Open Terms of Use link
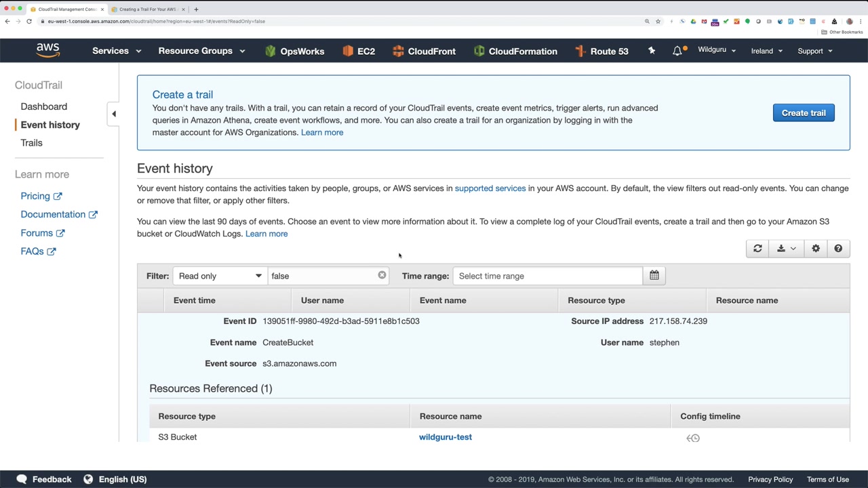Screen dimensions: 868x488 828,479
